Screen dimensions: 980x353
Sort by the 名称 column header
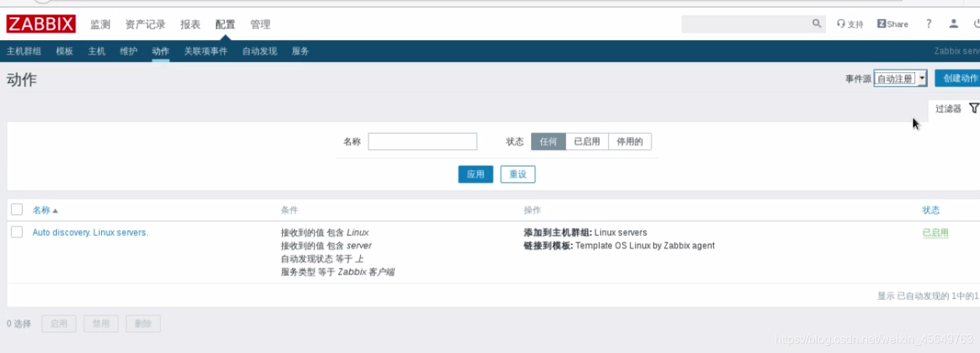click(45, 210)
